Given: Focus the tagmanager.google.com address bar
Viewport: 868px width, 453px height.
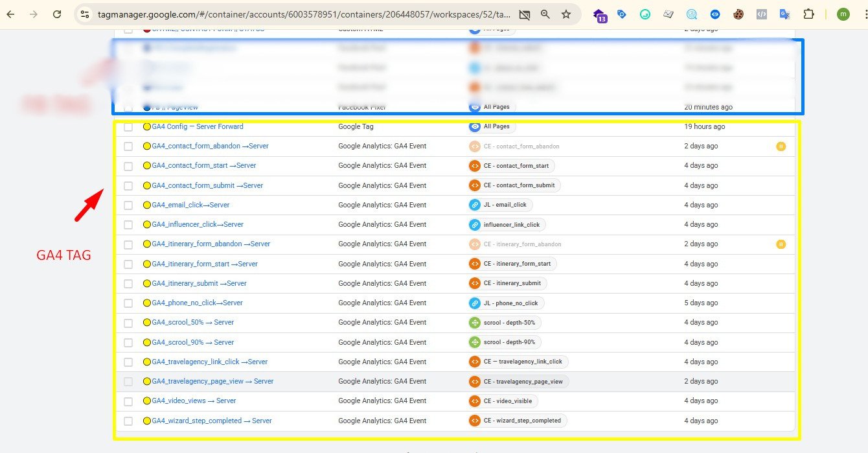Looking at the screenshot, I should [x=304, y=14].
